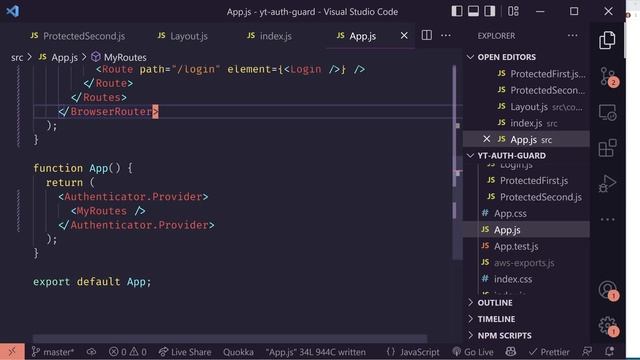Open the Explorer view in activity bar
This screenshot has width=640, height=360.
(607, 40)
